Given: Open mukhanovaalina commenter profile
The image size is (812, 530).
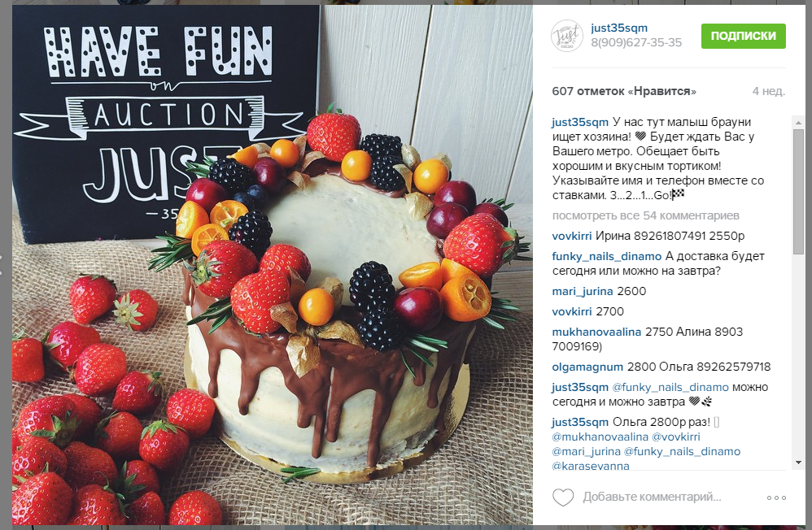Looking at the screenshot, I should coord(596,332).
